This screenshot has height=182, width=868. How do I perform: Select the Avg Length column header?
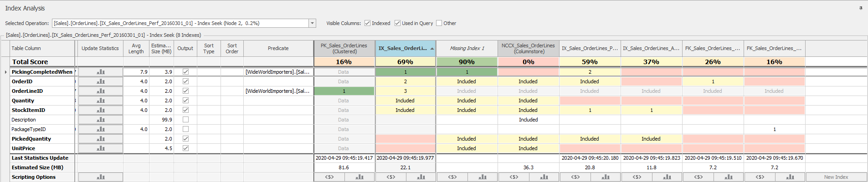click(136, 48)
